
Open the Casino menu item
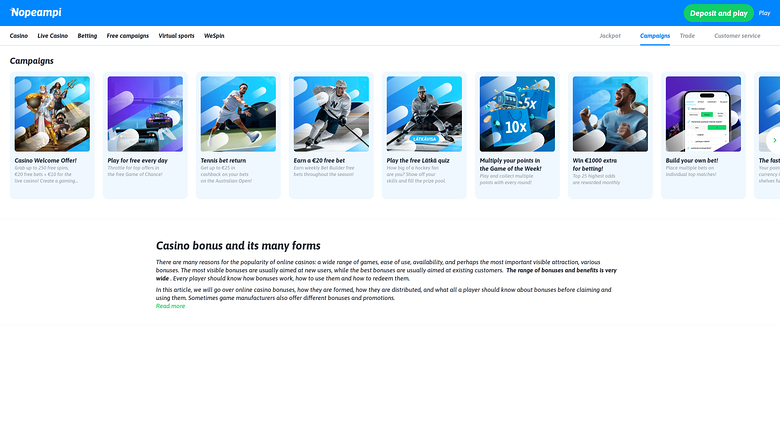tap(19, 36)
